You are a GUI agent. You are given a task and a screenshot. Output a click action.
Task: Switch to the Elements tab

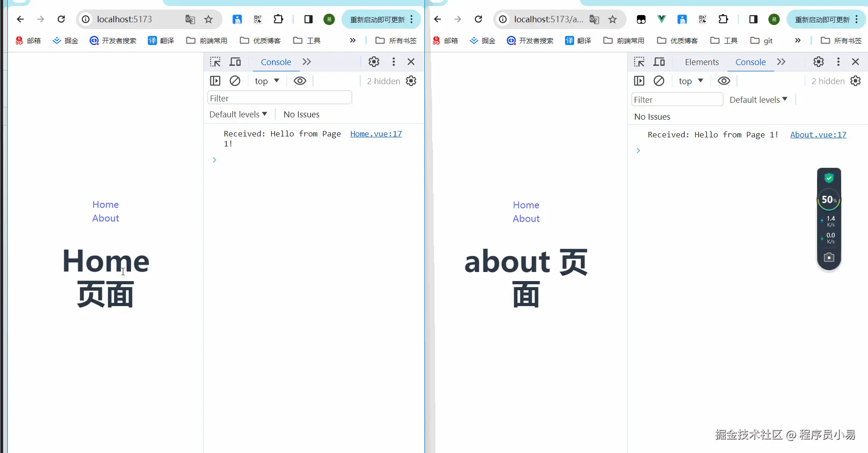point(701,62)
